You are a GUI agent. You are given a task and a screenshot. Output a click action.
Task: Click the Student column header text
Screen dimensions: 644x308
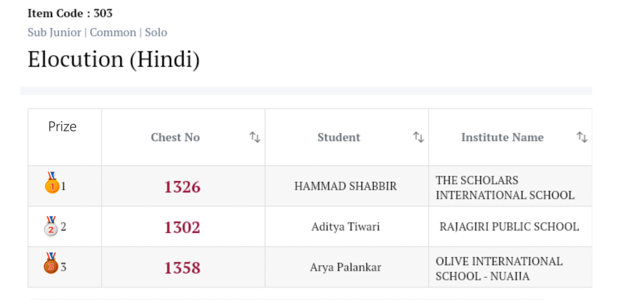click(x=339, y=137)
